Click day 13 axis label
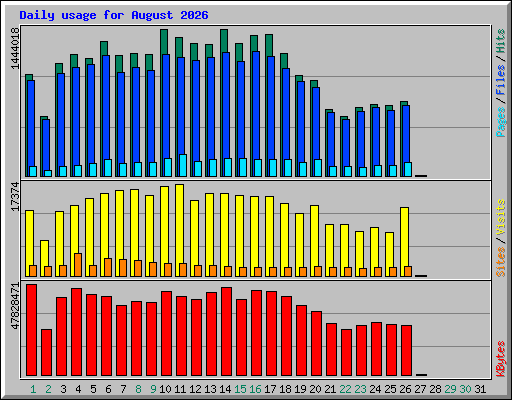This screenshot has width=512, height=400. click(210, 389)
